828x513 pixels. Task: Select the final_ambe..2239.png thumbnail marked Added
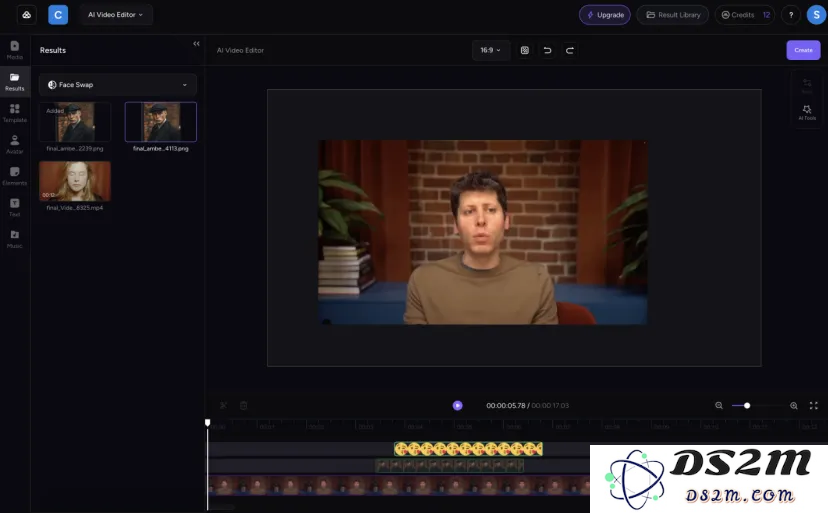75,122
